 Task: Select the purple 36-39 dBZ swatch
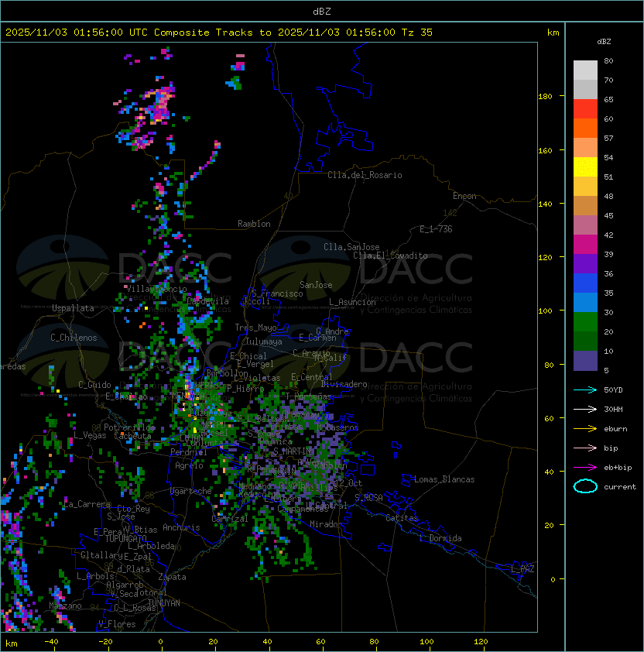click(x=585, y=263)
